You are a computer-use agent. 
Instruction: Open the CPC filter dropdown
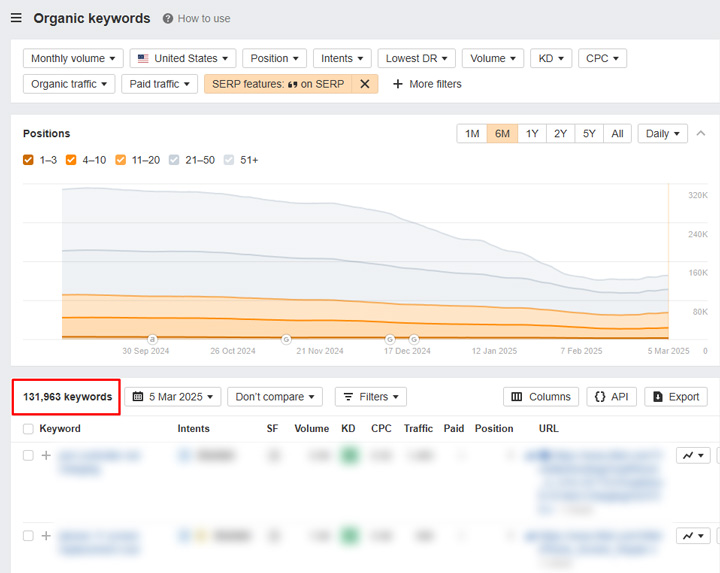602,58
